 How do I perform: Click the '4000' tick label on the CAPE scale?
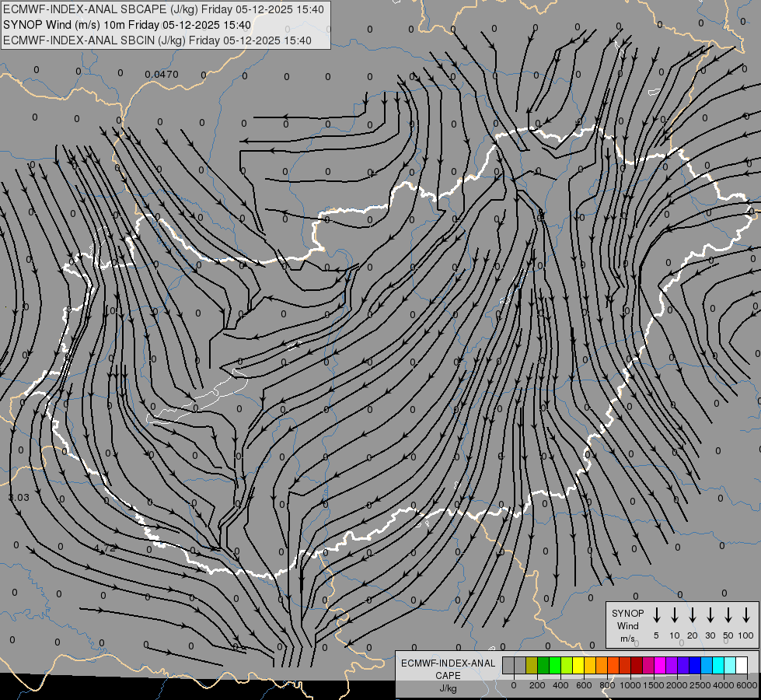(x=724, y=685)
